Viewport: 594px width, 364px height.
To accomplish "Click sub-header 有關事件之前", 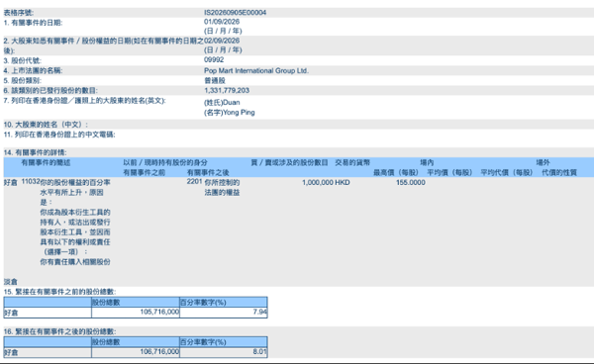I will pos(144,172).
